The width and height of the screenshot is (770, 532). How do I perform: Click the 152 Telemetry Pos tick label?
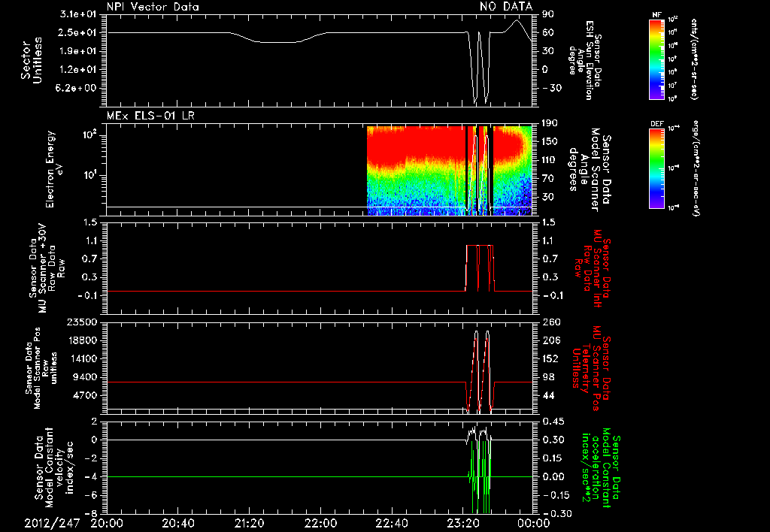pyautogui.click(x=550, y=358)
